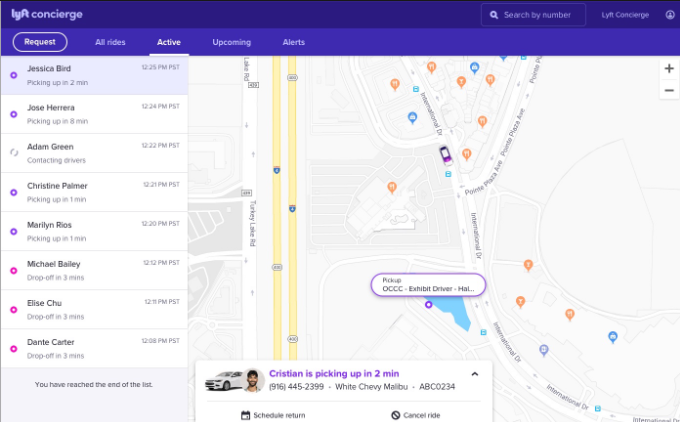
Task: Click the OCCC pickup location label
Action: point(427,285)
